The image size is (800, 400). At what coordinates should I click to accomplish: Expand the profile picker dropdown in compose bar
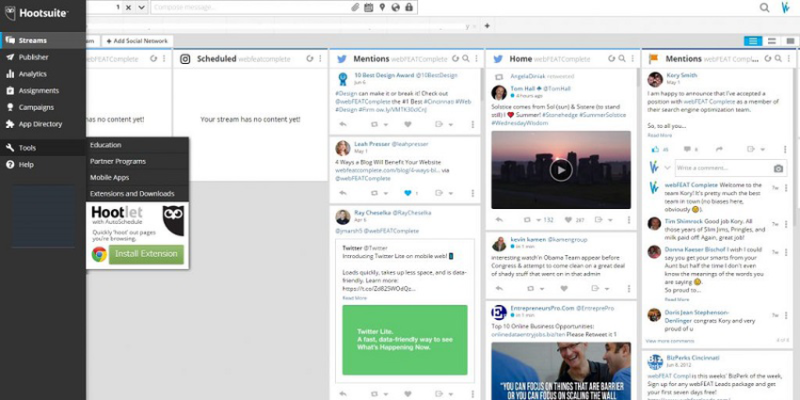click(141, 8)
